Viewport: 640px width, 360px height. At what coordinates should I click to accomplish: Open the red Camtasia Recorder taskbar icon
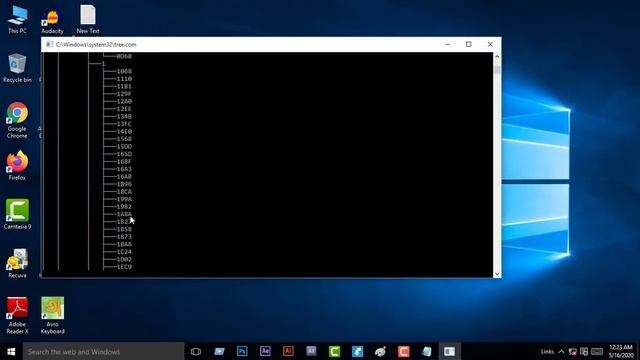coord(403,351)
